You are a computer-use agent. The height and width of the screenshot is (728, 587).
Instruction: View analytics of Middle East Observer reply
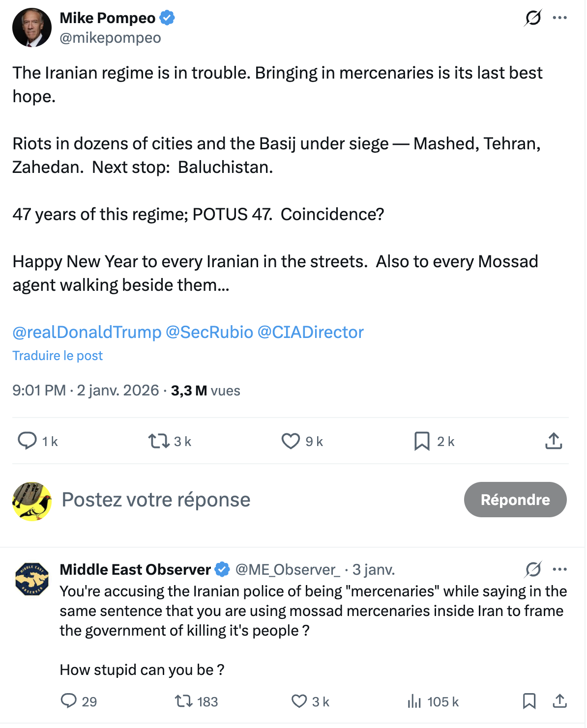coord(414,701)
